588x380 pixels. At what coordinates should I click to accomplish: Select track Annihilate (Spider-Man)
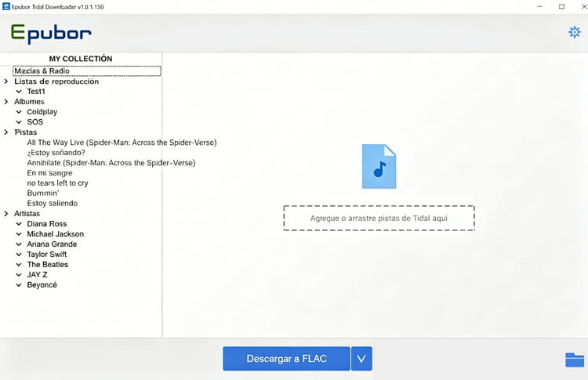111,163
